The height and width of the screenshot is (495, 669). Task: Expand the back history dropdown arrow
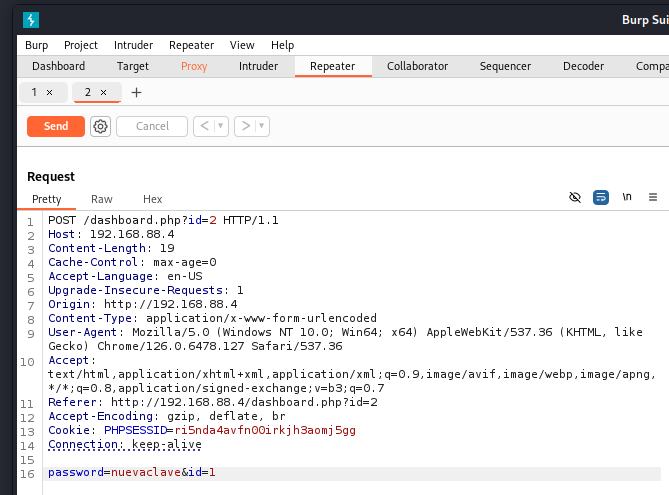click(220, 126)
